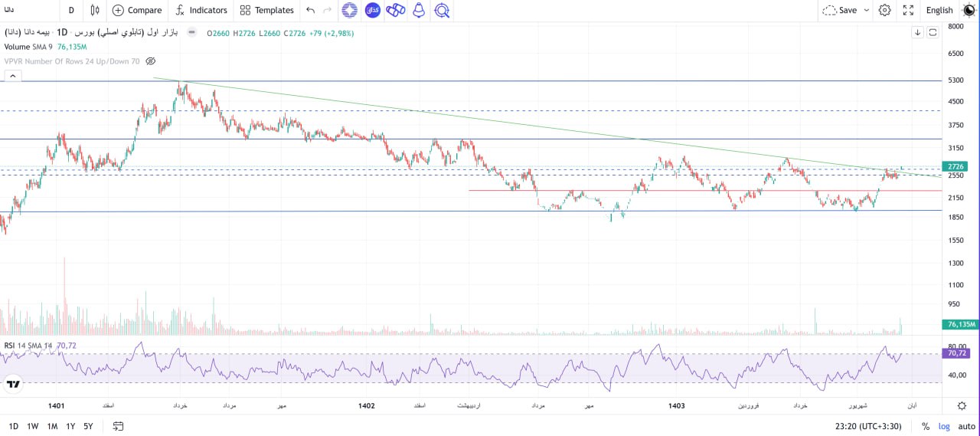Viewport: 980px width, 436px height.
Task: Open the Indicators menu
Action: point(201,10)
